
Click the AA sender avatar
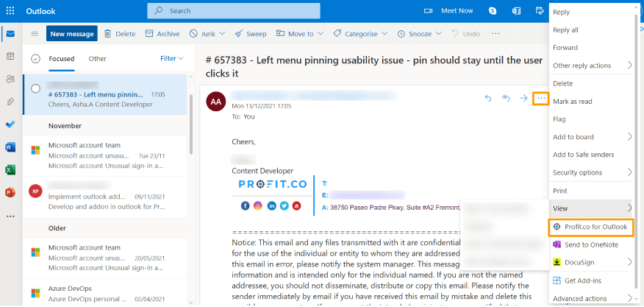coord(216,102)
